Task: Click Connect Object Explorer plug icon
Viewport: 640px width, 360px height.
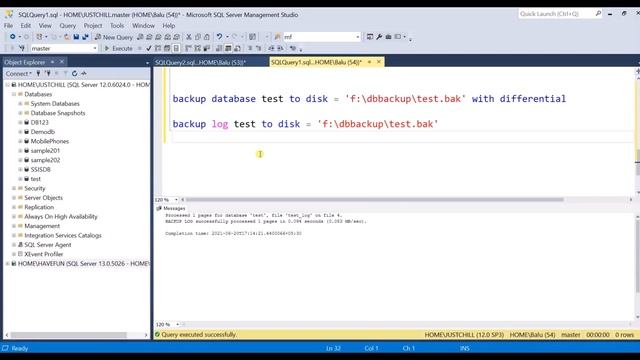Action: click(38, 73)
